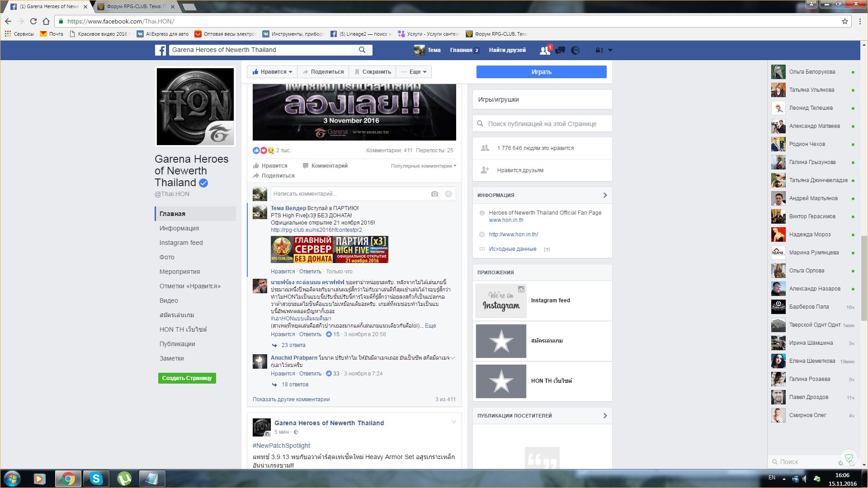Viewport: 868px width, 488px height.
Task: Click EN language indicator in tray
Action: pyautogui.click(x=772, y=478)
